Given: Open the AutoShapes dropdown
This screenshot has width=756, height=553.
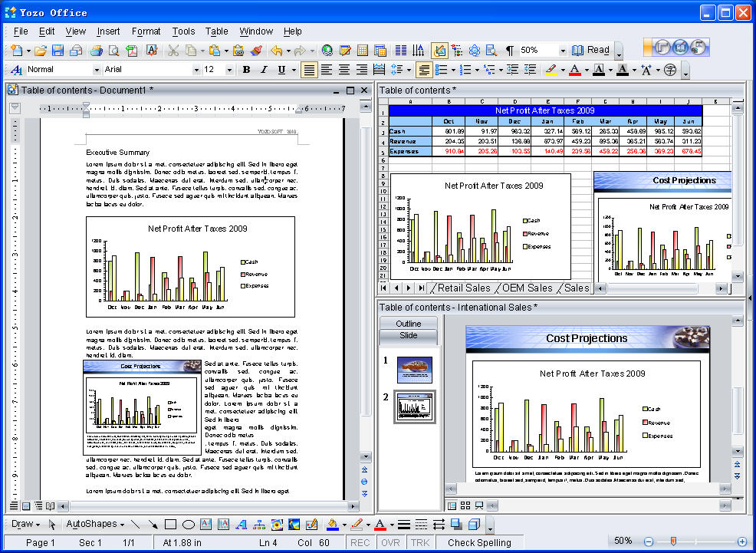Looking at the screenshot, I should click(96, 524).
